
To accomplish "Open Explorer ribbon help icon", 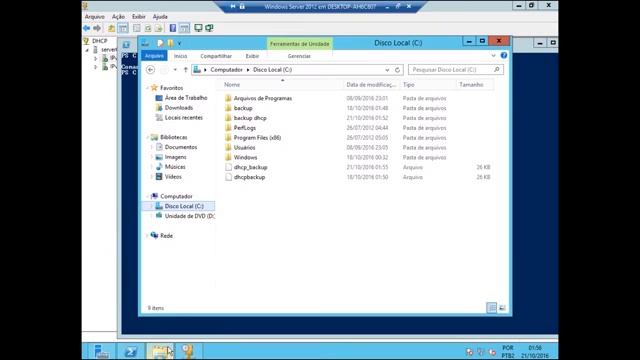I will tap(504, 56).
